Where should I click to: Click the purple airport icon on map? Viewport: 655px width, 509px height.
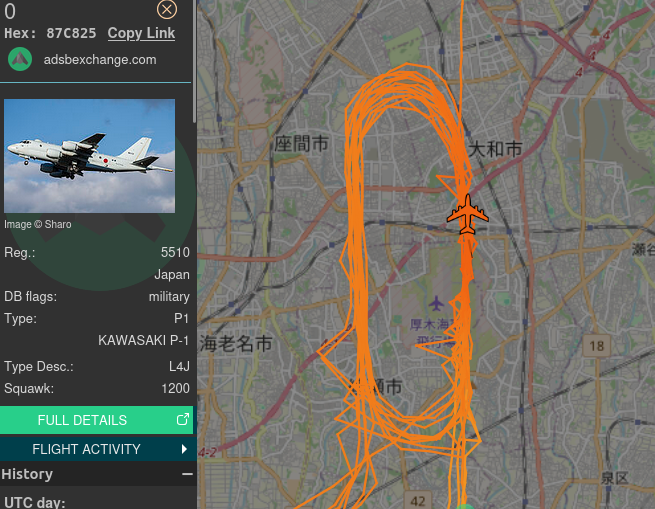436,303
